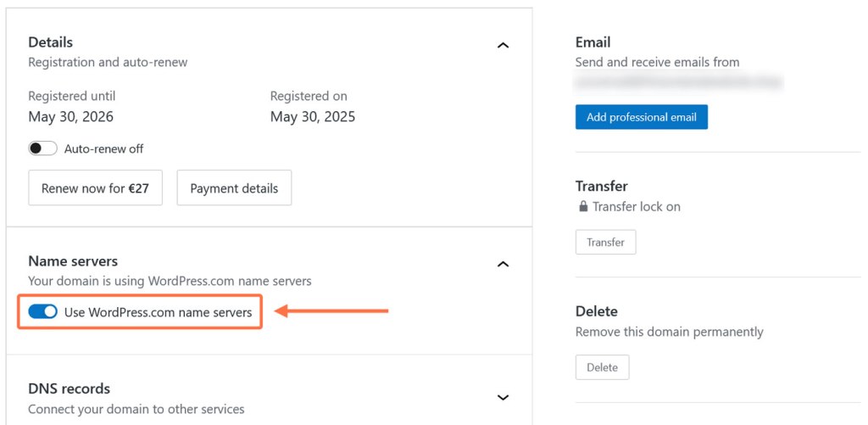Click 'Connect your domain to other services' text
Image resolution: width=868 pixels, height=425 pixels.
[x=136, y=410]
